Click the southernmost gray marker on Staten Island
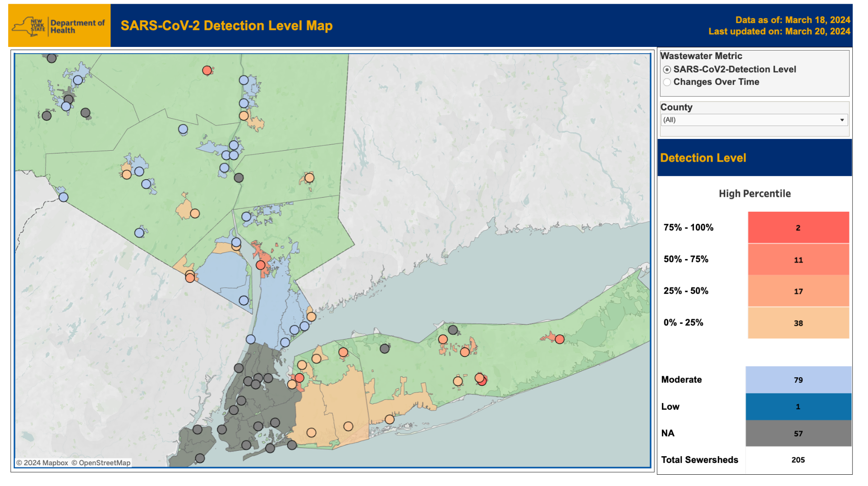Image resolution: width=868 pixels, height=486 pixels. [x=200, y=458]
